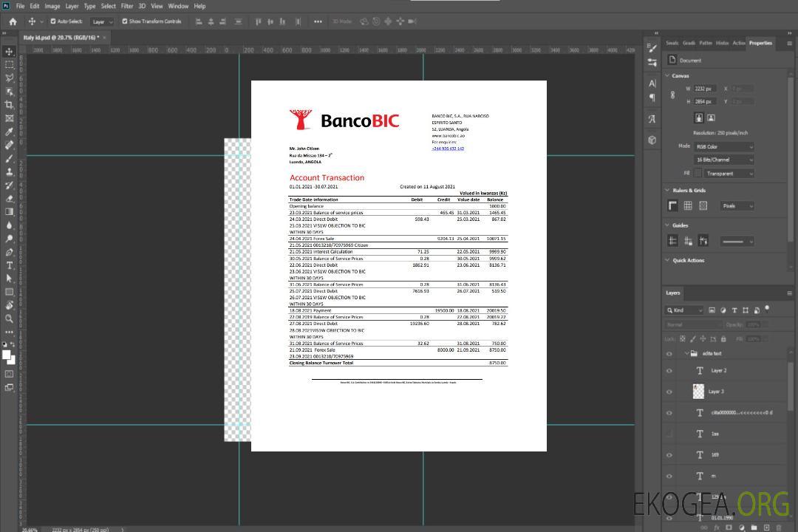Toggle the layer filter on/off switch
This screenshot has width=798, height=532.
point(767,309)
